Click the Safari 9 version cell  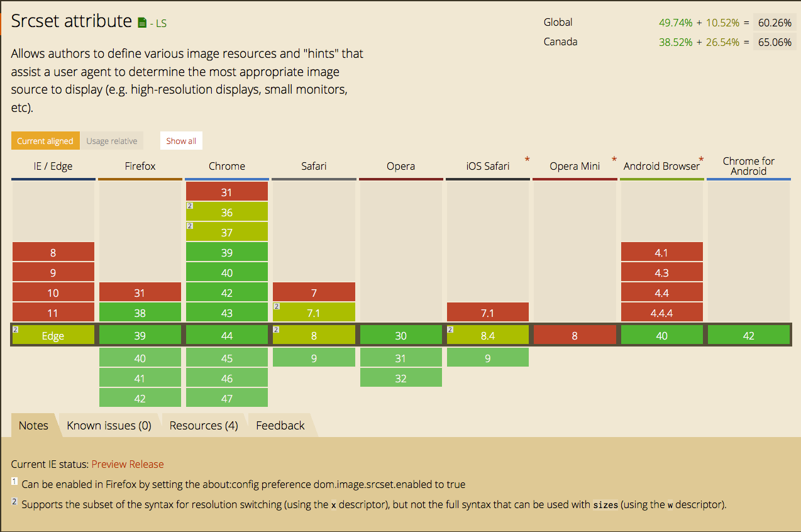[x=314, y=358]
